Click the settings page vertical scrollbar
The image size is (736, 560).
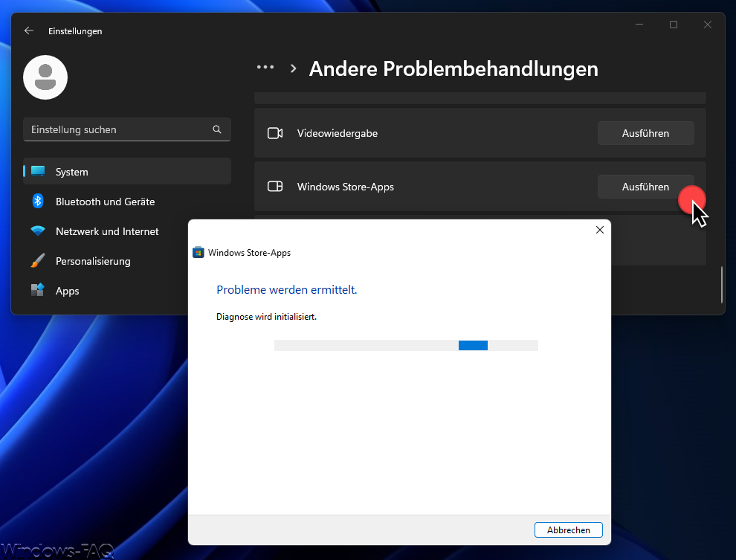tap(721, 285)
